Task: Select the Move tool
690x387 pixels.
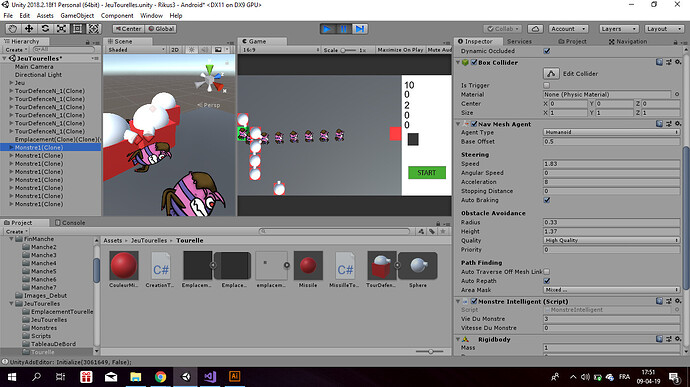Action: 29,29
